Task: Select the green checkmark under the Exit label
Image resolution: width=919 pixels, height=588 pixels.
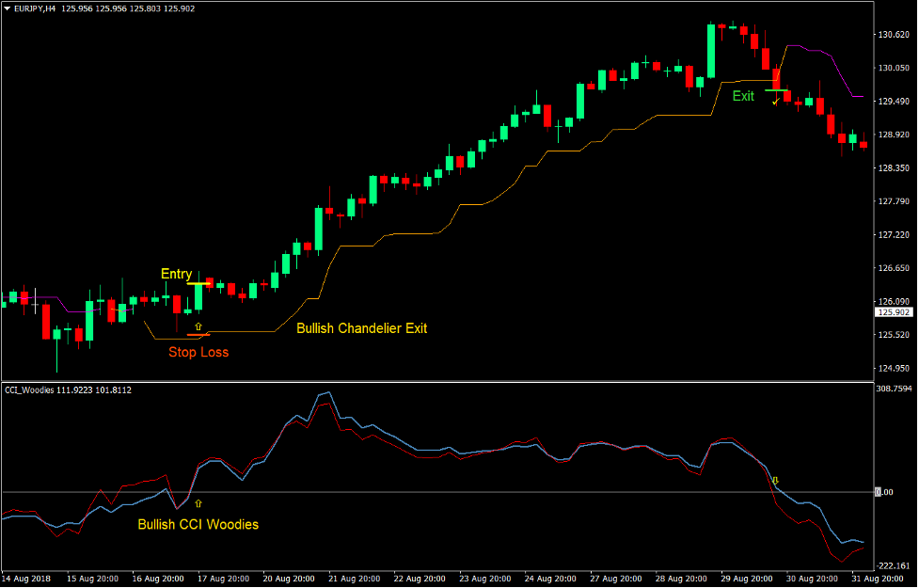Action: 775,103
